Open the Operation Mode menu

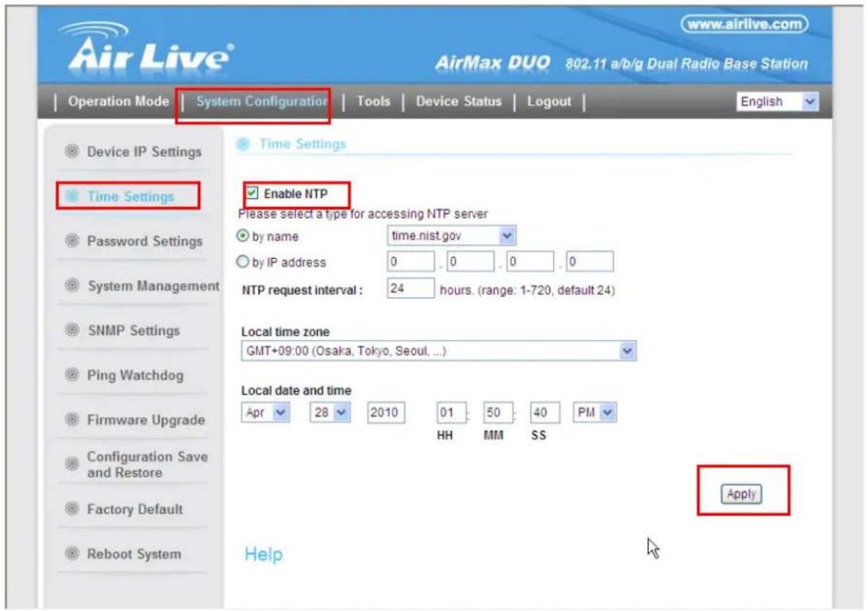[x=119, y=102]
